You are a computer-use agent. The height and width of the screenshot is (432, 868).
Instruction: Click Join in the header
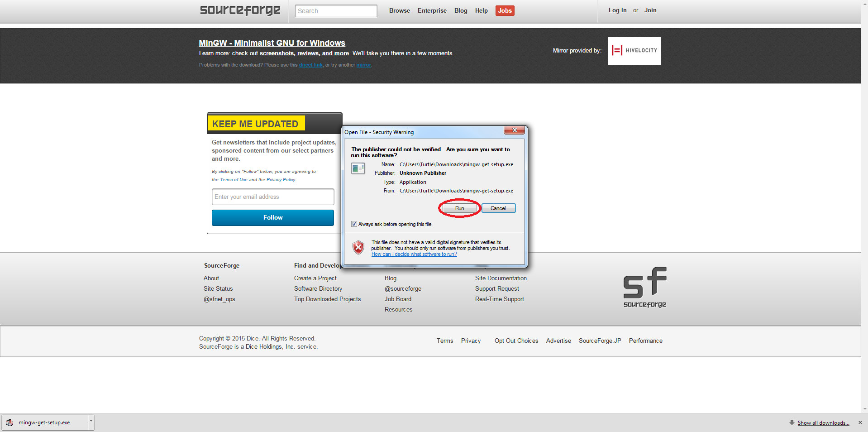(x=650, y=10)
